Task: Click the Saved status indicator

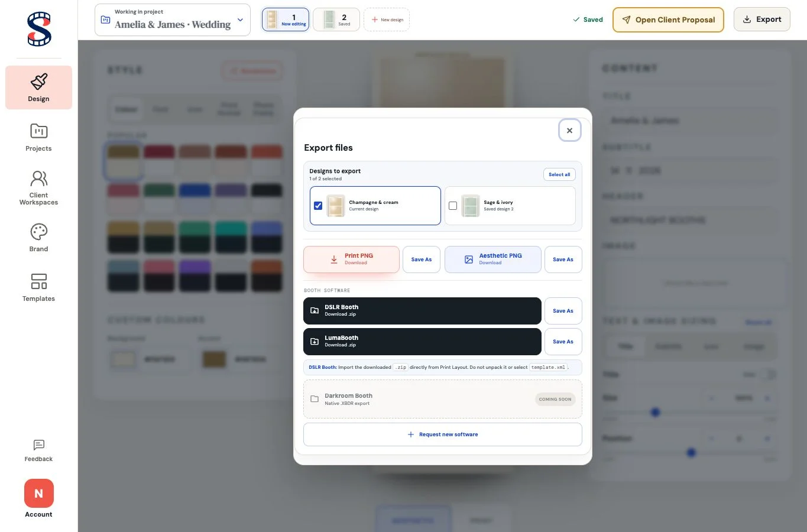Action: (588, 20)
